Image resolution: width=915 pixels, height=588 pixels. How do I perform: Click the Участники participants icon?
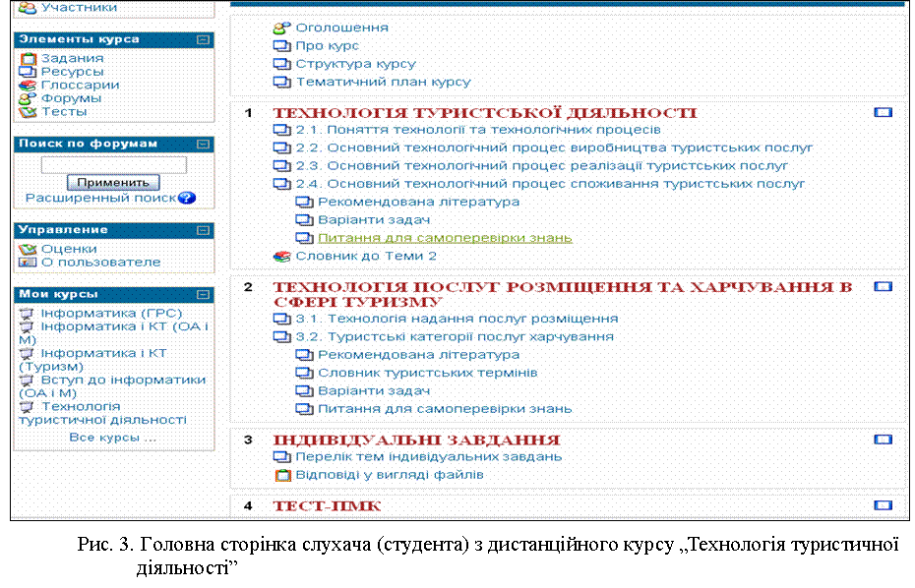pyautogui.click(x=28, y=8)
